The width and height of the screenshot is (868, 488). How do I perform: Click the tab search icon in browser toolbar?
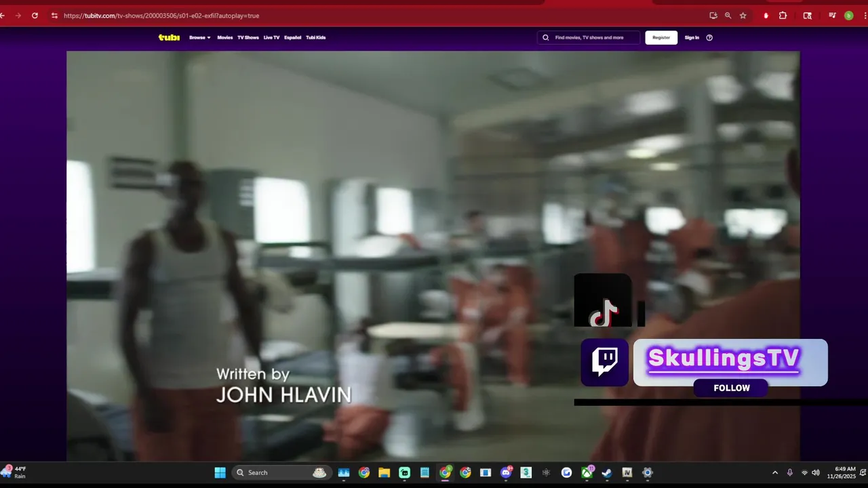click(x=807, y=16)
